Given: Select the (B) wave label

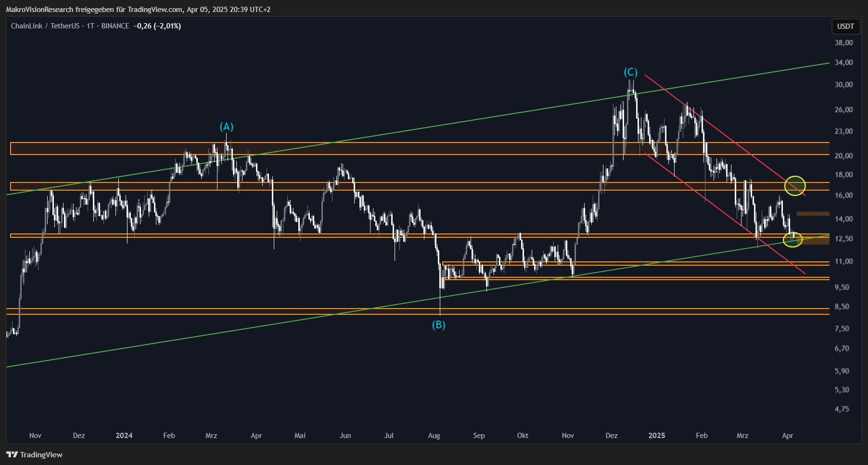Looking at the screenshot, I should click(x=438, y=325).
